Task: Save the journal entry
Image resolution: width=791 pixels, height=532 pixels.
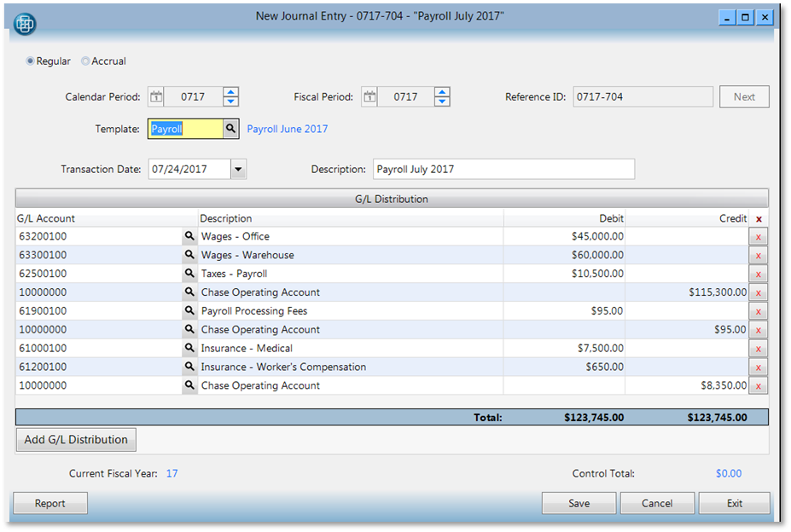Action: click(x=579, y=503)
